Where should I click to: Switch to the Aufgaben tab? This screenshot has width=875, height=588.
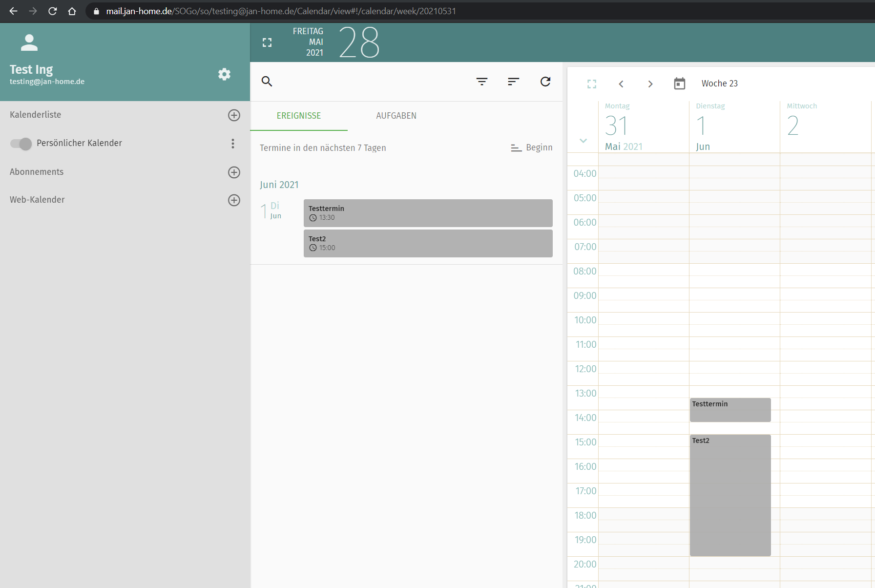pyautogui.click(x=396, y=116)
